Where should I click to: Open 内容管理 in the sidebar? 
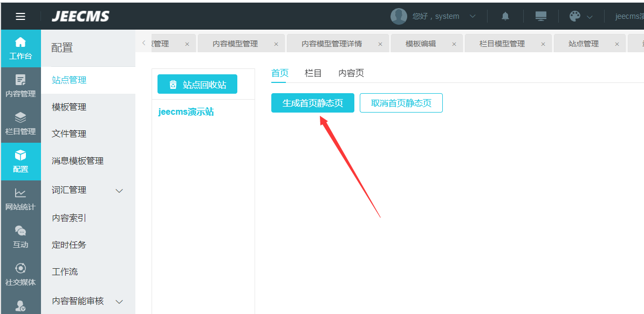(20, 86)
